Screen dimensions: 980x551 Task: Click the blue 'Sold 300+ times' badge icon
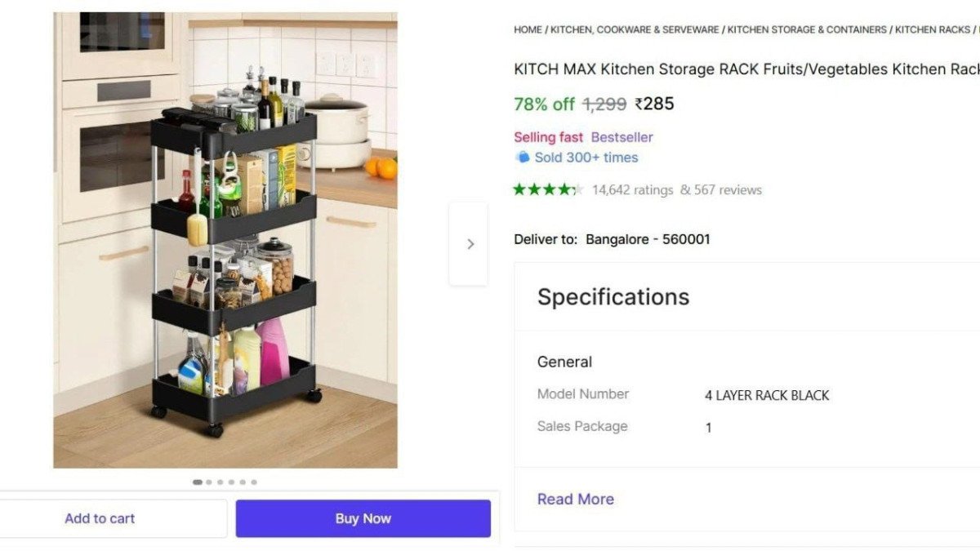[x=523, y=158]
